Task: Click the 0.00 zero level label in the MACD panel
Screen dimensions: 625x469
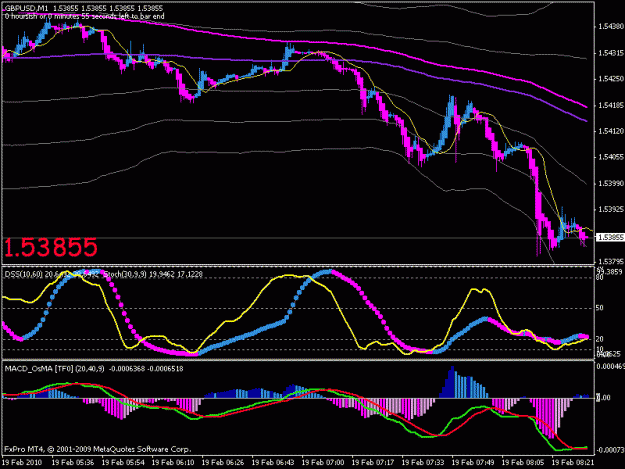Action: point(603,398)
